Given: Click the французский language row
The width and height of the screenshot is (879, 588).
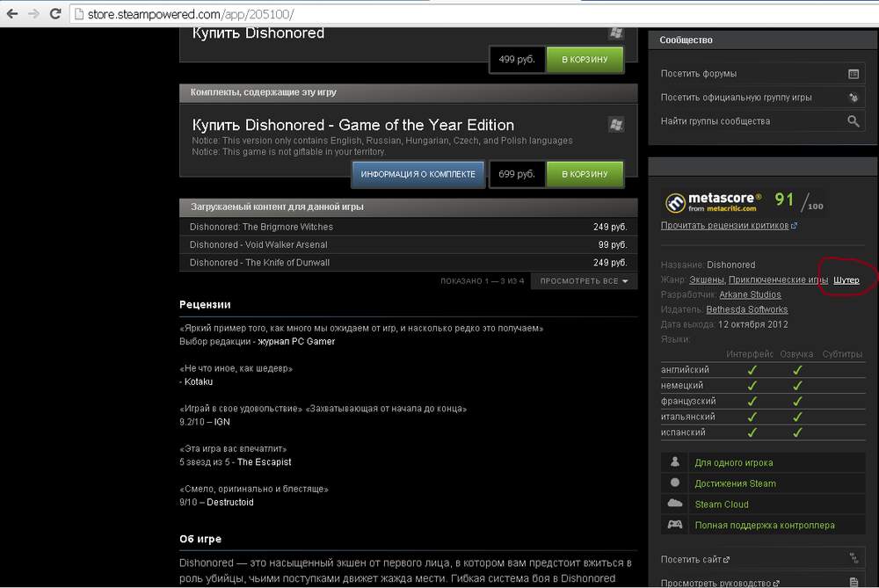Looking at the screenshot, I should click(762, 402).
